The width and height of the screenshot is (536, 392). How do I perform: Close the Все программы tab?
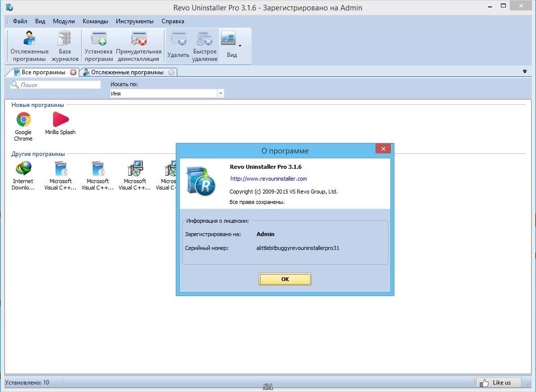coord(73,72)
